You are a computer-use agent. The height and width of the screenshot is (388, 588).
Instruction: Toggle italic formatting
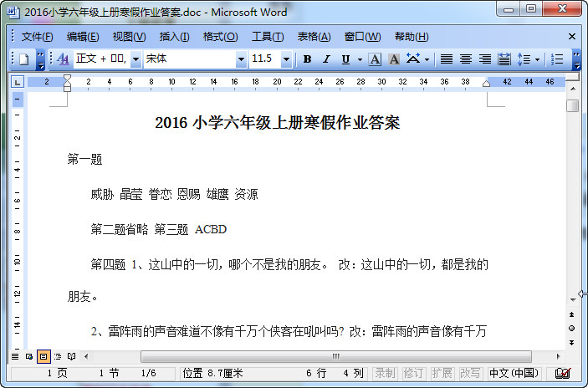(x=327, y=59)
